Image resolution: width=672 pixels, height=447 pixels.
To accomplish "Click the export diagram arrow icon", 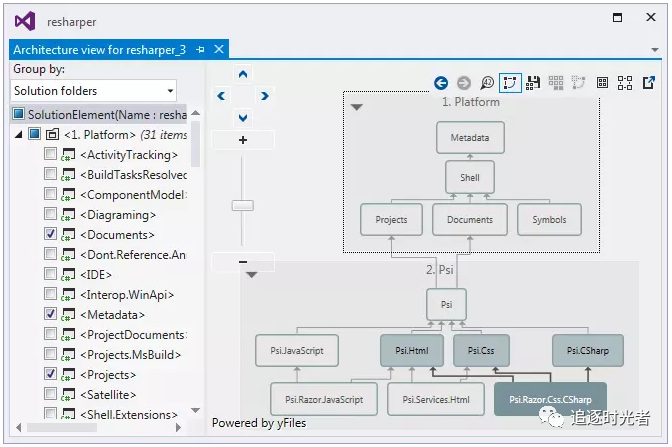I will tap(649, 83).
